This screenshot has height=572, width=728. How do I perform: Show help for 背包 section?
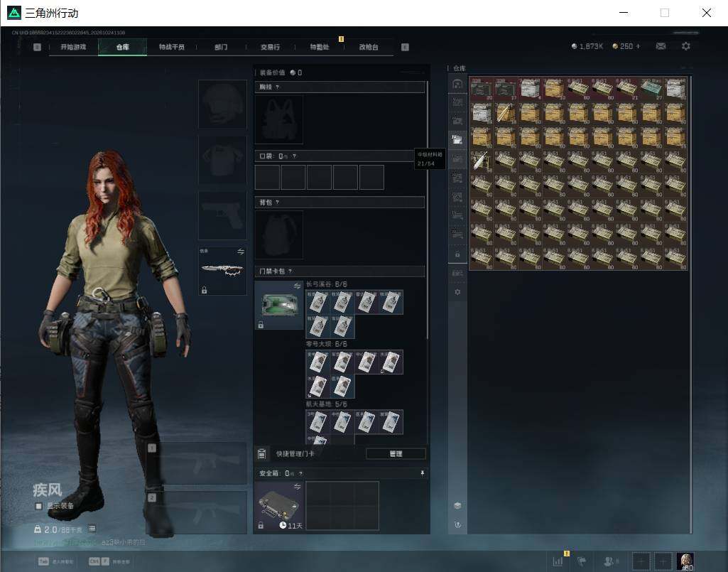coord(277,202)
